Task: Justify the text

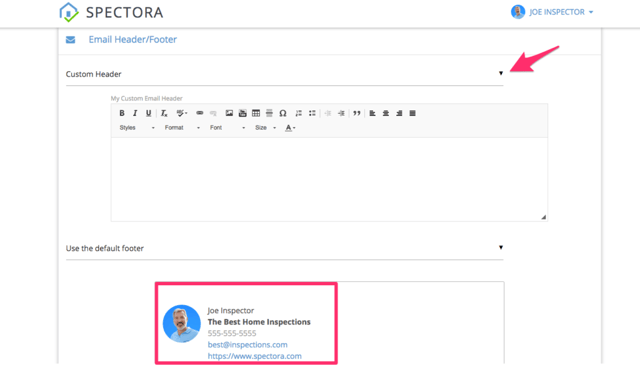Action: 413,113
